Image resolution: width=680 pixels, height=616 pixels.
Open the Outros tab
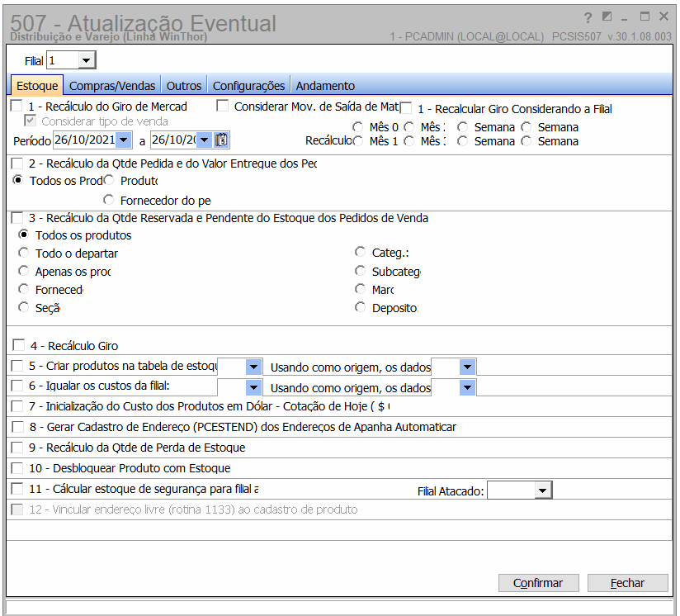tap(184, 86)
